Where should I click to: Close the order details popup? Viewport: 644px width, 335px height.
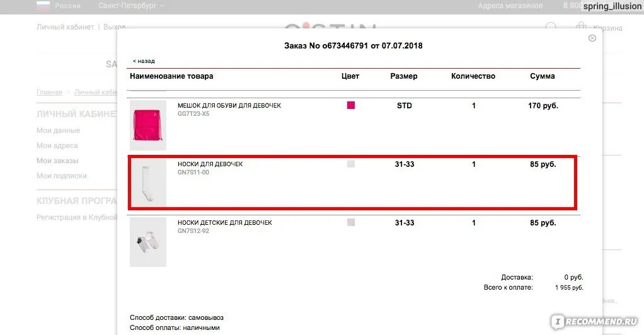(592, 38)
